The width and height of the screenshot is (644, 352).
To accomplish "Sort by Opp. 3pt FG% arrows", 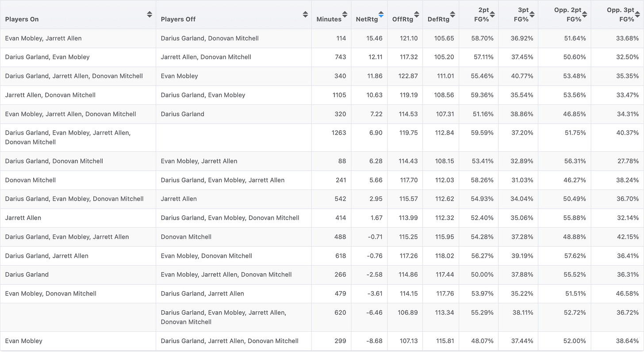I will coord(638,15).
